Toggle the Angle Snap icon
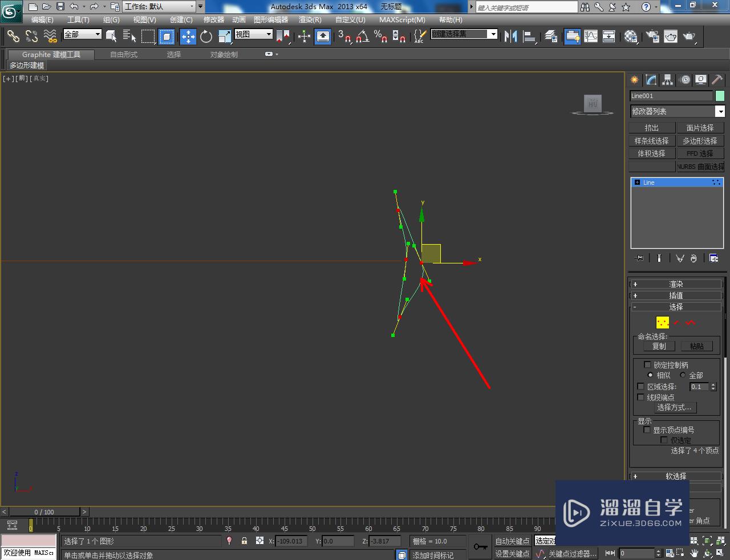Viewport: 730px width, 560px height. (x=363, y=36)
